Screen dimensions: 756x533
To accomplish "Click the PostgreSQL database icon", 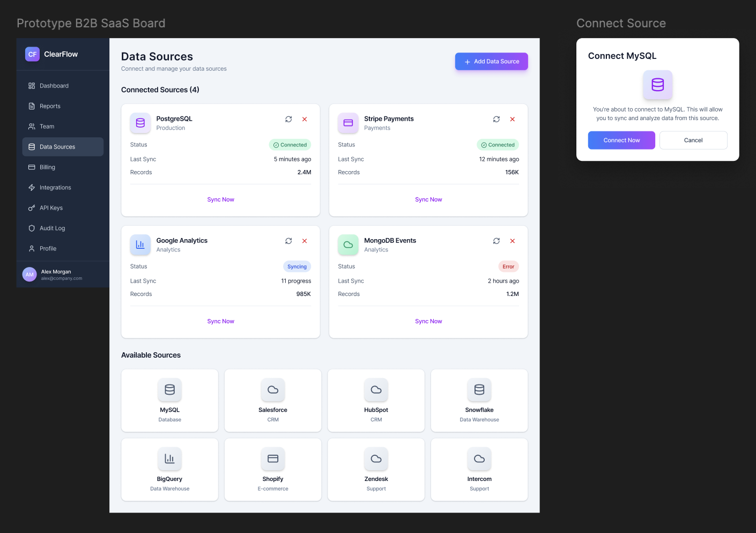I will coord(140,123).
